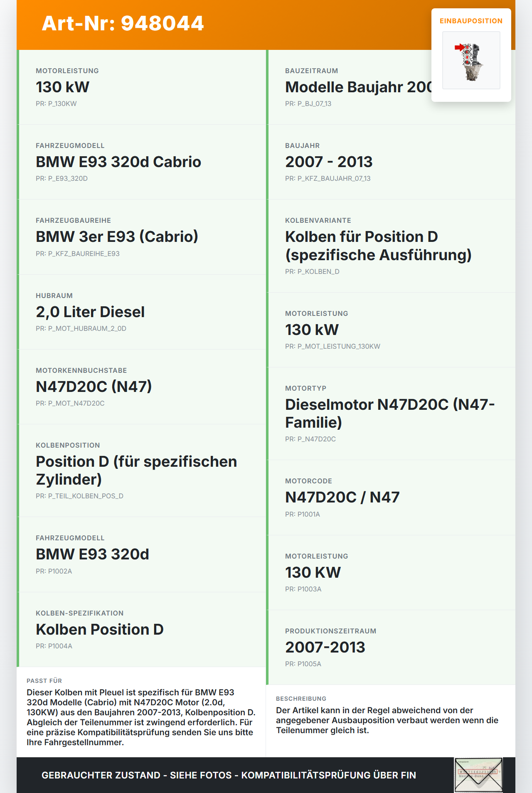Select the Dieselmotor N47D20C Motortyp value
Screen dimensions: 532x793
click(389, 413)
